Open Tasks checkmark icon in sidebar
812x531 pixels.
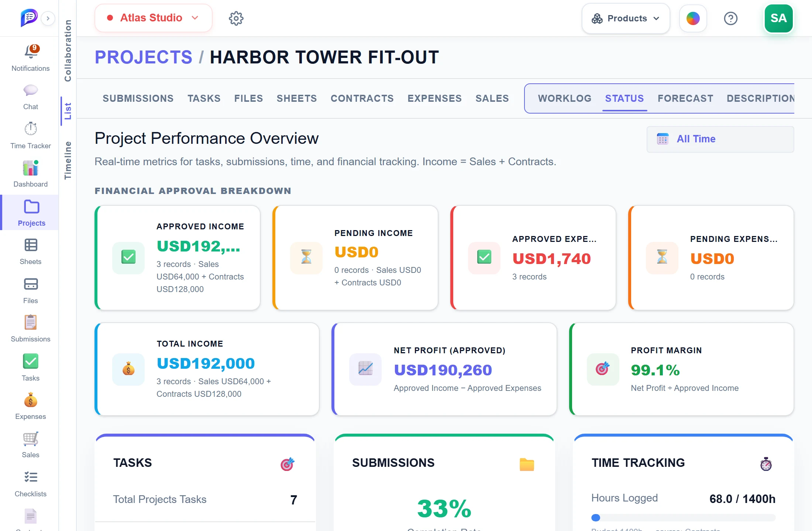coord(31,361)
